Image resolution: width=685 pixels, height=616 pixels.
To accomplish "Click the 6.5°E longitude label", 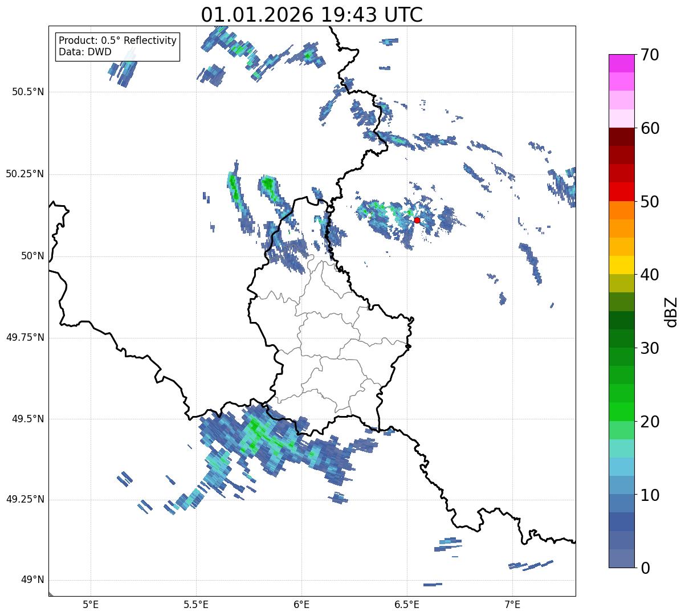I will point(407,604).
